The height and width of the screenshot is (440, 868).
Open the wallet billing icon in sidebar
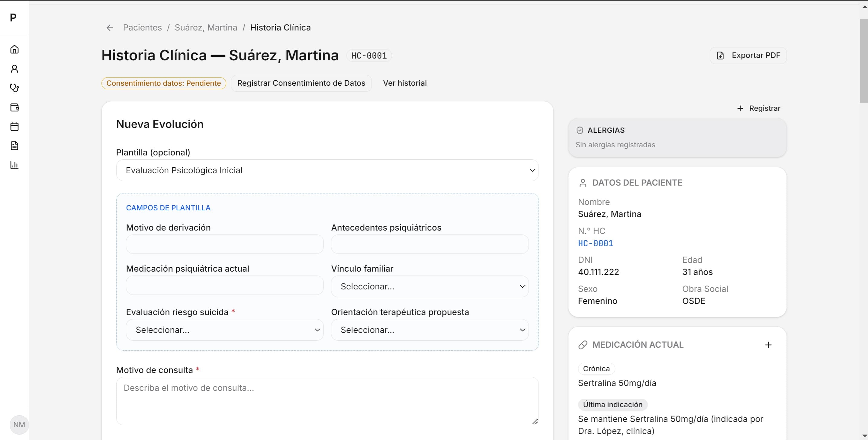14,107
